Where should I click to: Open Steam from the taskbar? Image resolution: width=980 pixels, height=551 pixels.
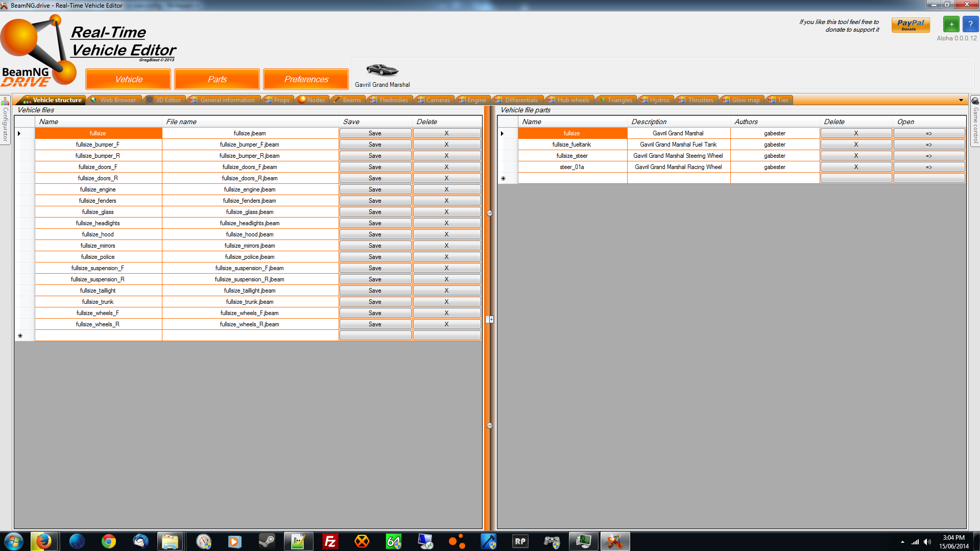[x=266, y=541]
